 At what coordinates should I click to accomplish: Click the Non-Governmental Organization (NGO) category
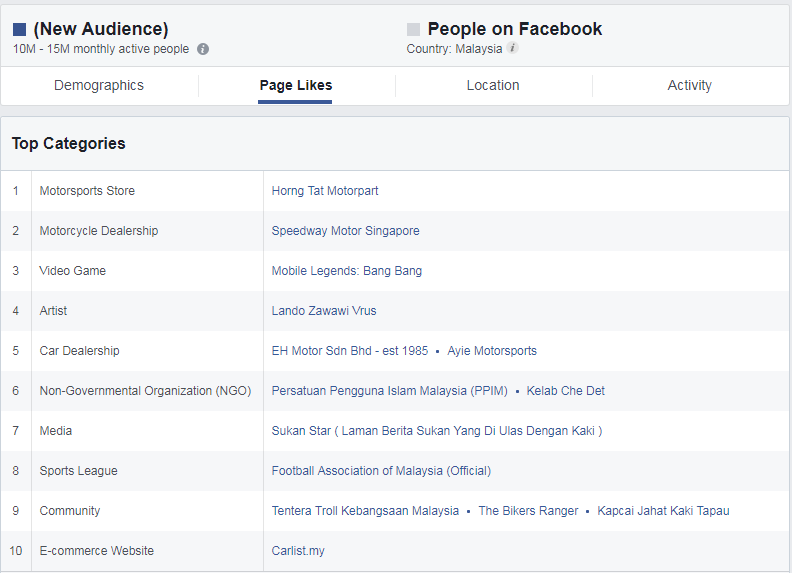(x=147, y=391)
